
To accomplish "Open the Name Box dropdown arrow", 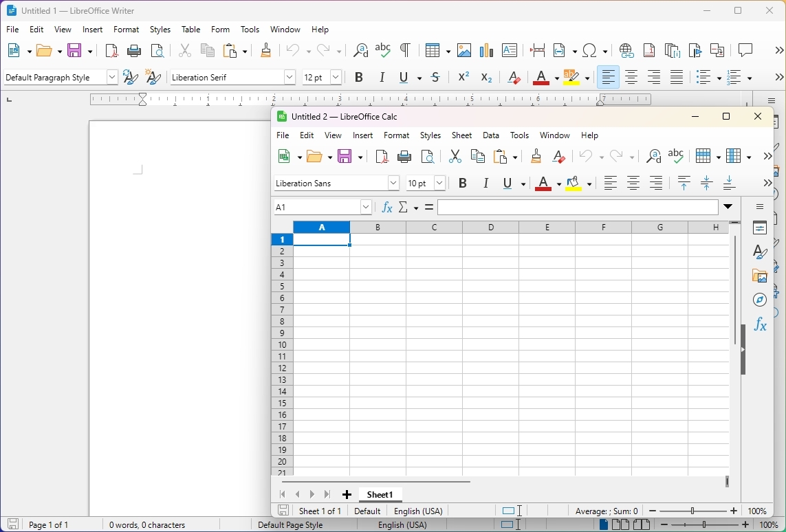I will point(365,207).
